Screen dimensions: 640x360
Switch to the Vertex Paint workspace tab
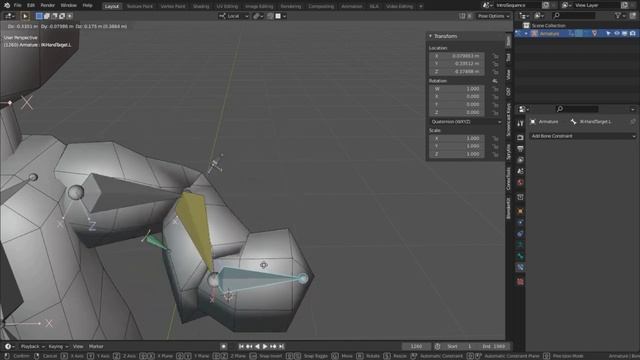[x=173, y=6]
